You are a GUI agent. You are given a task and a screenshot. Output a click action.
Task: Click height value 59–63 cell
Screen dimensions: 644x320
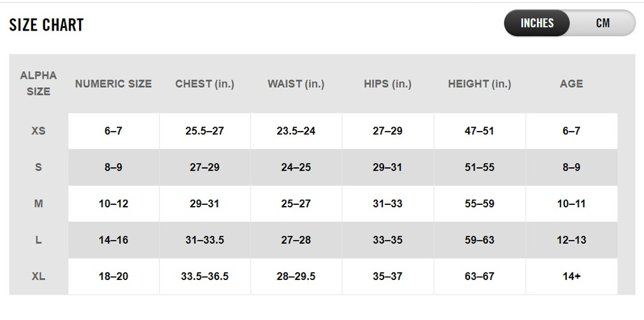tap(479, 240)
